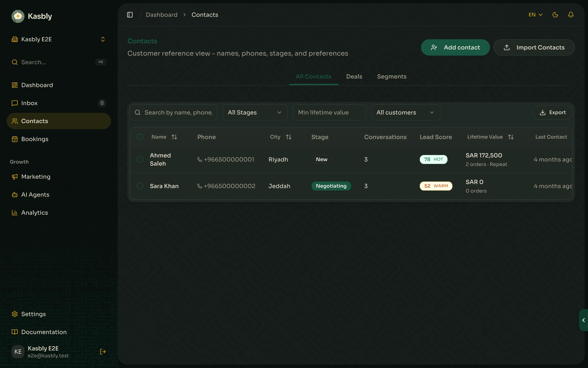Sort contacts by Name arrows
This screenshot has width=588, height=368.
[x=174, y=137]
